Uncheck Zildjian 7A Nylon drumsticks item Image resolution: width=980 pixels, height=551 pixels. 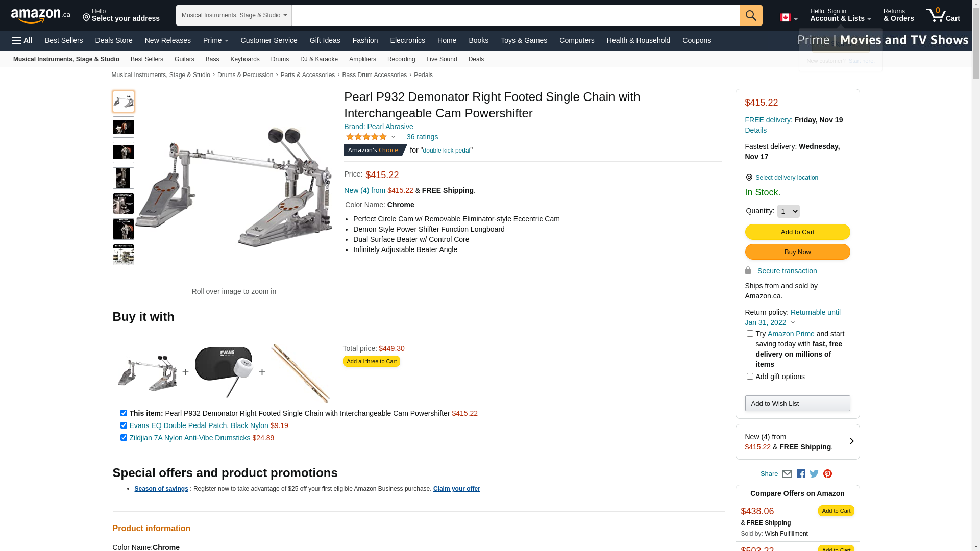[124, 437]
